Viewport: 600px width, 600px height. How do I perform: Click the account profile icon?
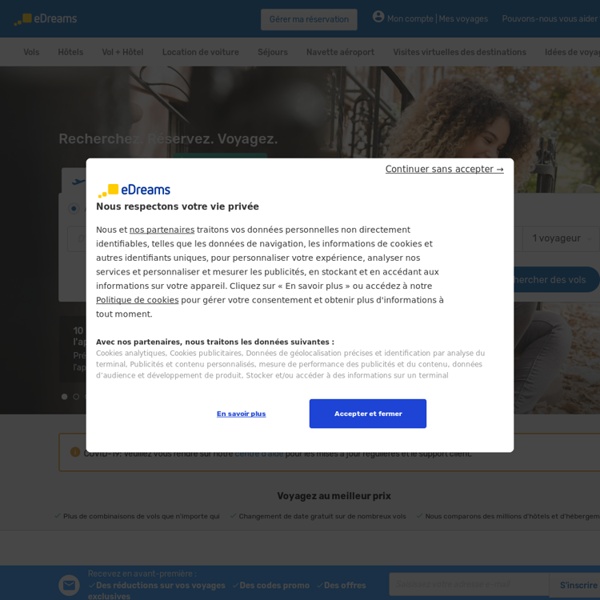[x=378, y=17]
